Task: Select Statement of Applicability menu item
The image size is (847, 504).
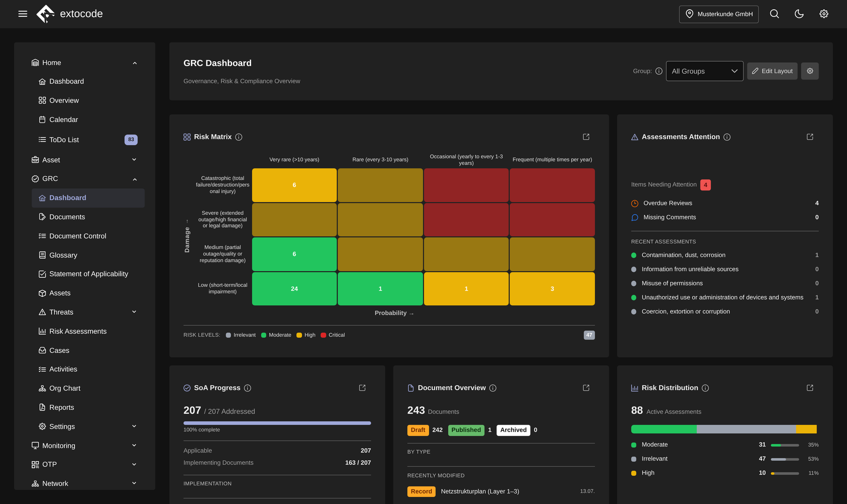Action: click(x=88, y=274)
